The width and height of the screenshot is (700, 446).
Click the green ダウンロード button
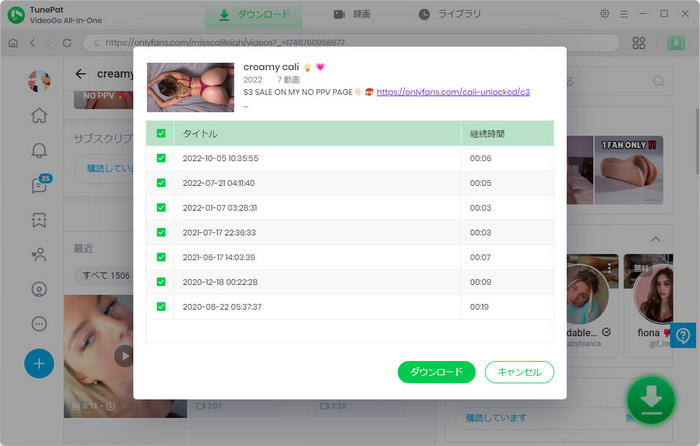(436, 372)
